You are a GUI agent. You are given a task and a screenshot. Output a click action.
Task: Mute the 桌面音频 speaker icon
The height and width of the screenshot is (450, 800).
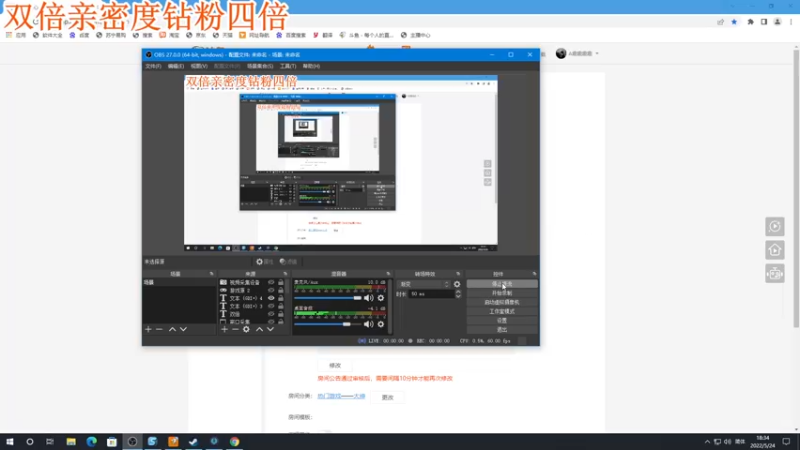[368, 324]
